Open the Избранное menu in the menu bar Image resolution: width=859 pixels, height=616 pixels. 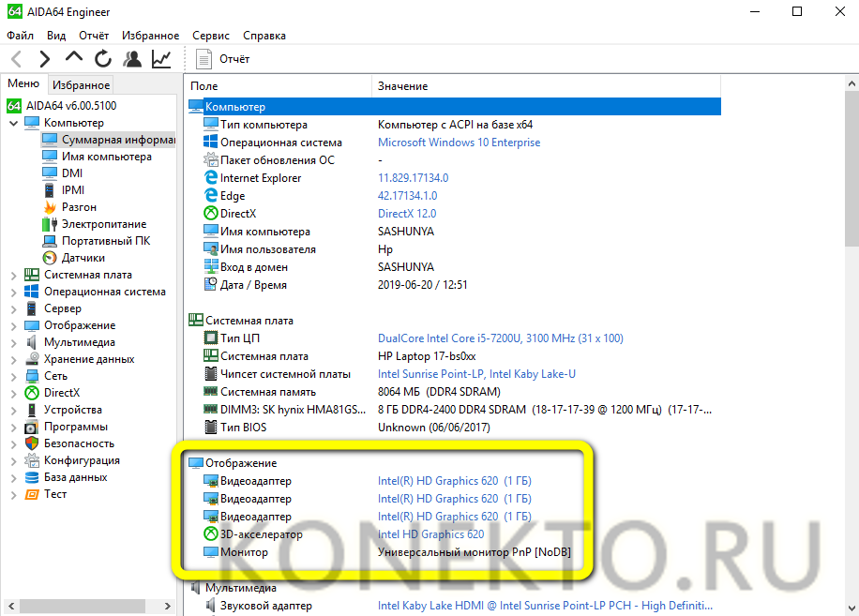coord(150,36)
